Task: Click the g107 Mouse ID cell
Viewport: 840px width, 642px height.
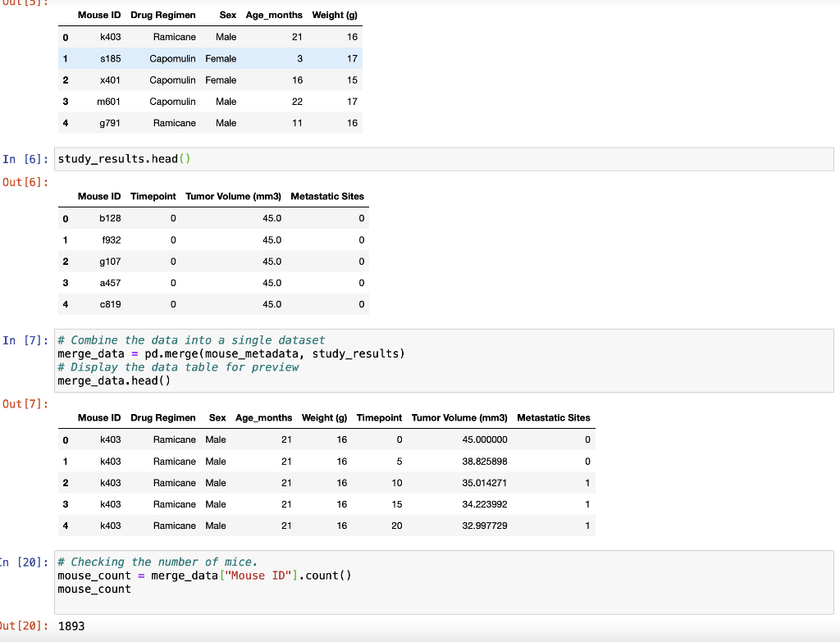Action: [x=110, y=262]
